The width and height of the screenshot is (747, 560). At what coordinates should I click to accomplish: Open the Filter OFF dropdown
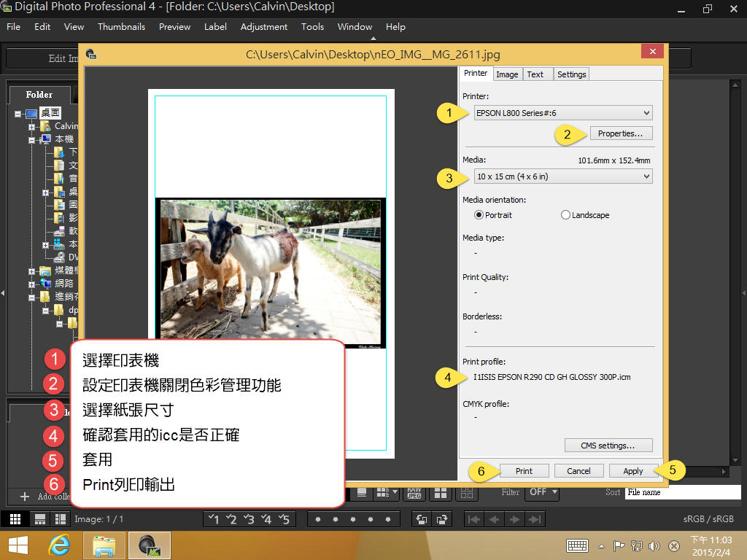coord(542,492)
